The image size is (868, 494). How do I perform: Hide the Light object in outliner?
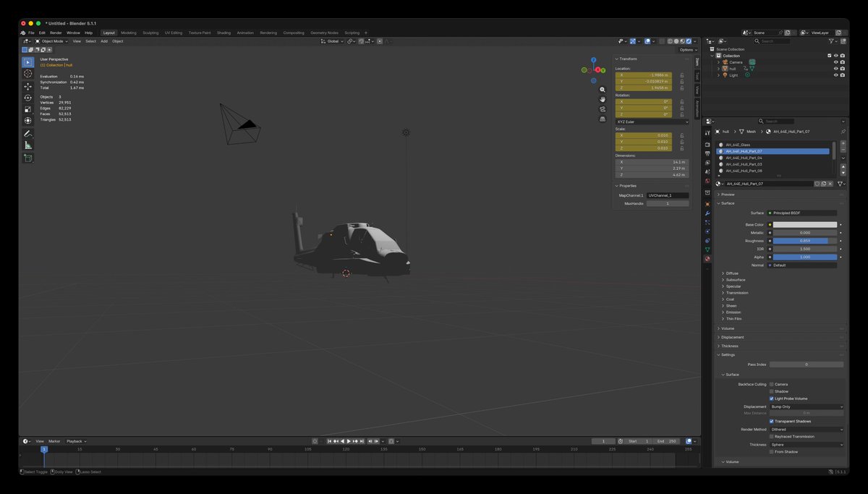pos(835,75)
